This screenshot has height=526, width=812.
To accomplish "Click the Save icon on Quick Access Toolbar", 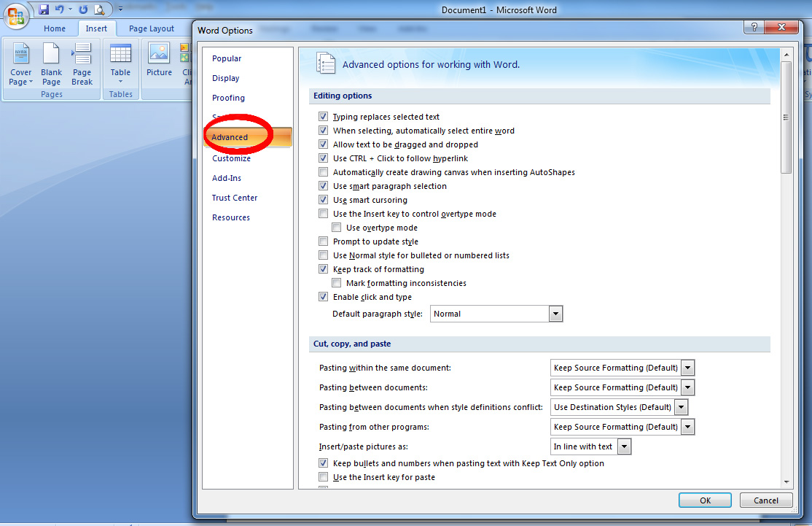I will pyautogui.click(x=43, y=9).
